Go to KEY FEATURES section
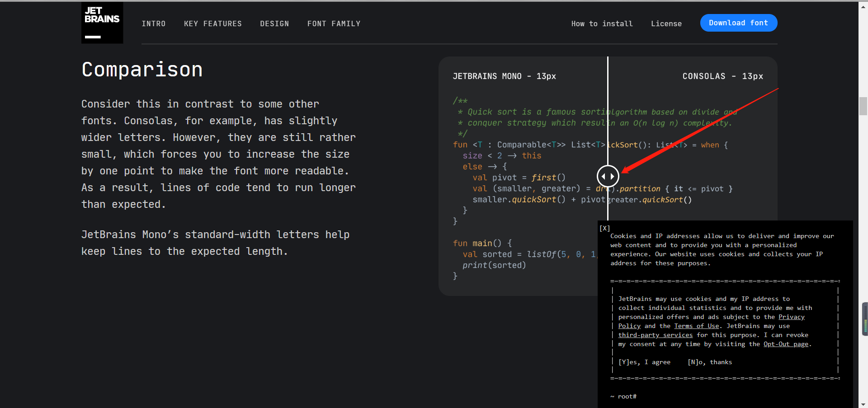The image size is (868, 408). click(213, 23)
